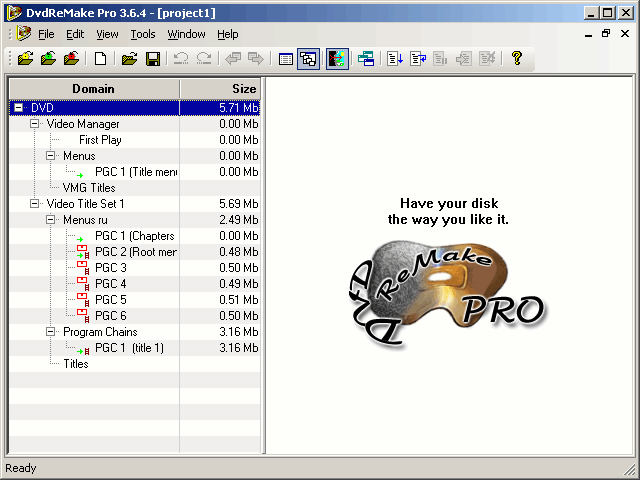Select PGC 1 (Title menu) under Video Manager
This screenshot has height=480, width=640.
pyautogui.click(x=136, y=172)
